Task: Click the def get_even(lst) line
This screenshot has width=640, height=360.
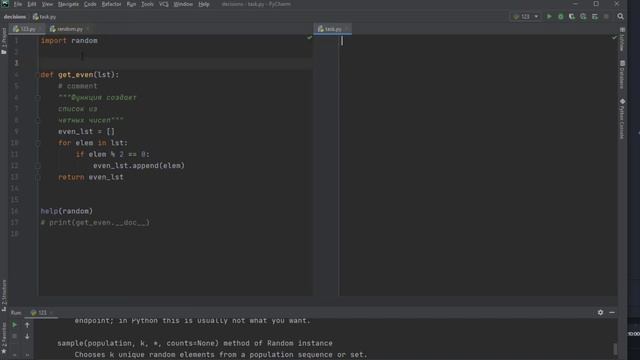Action: [x=80, y=75]
